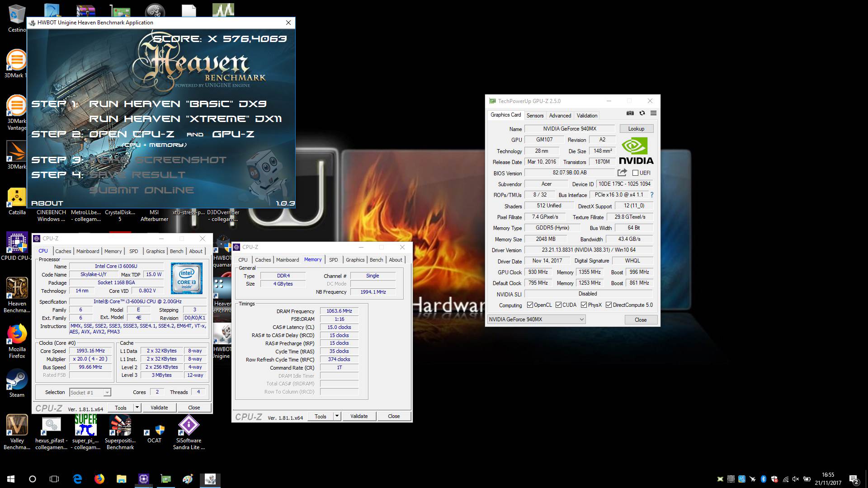Screen dimensions: 868x488
Task: Click Open CPU-Z in the HWBOT Heaven window
Action: (132, 134)
